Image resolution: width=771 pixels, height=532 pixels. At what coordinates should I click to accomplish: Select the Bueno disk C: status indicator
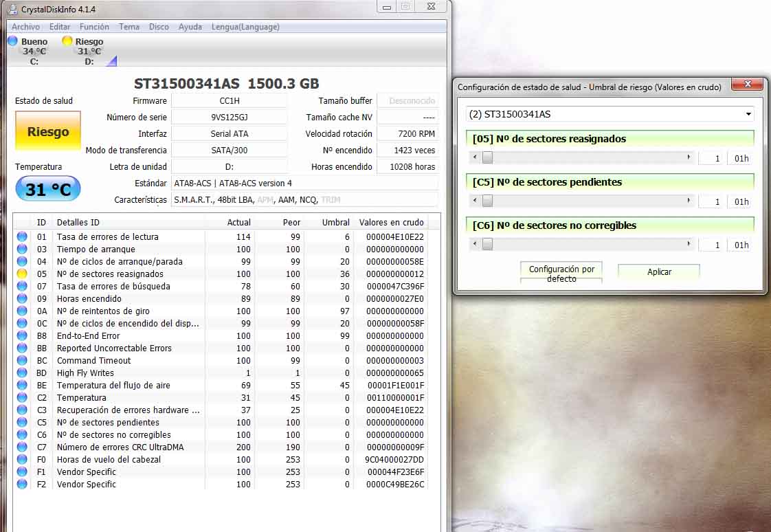click(29, 51)
